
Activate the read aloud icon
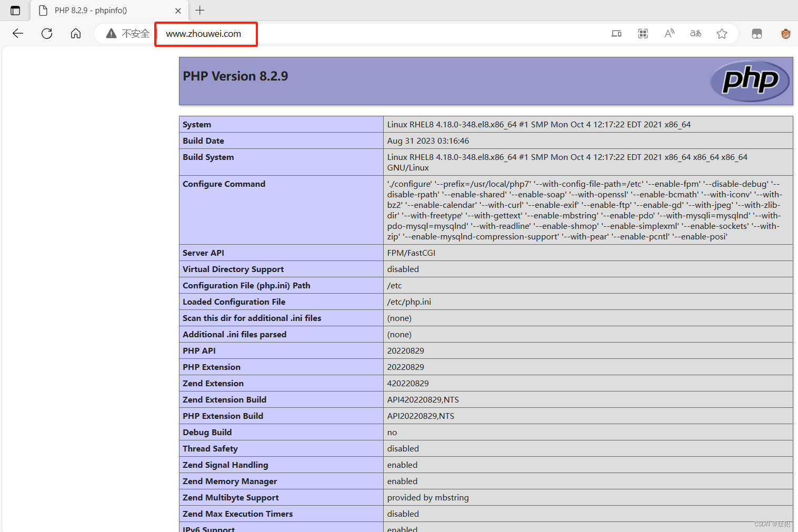tap(669, 34)
